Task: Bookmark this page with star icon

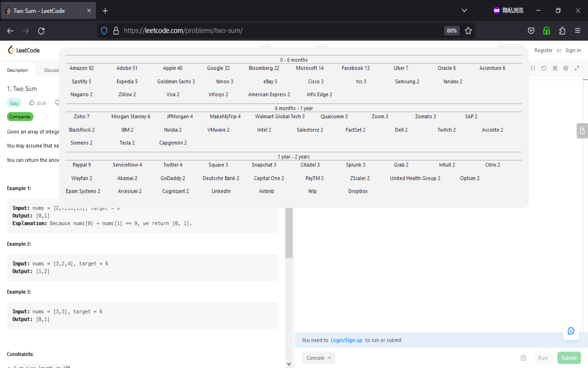Action: [468, 31]
